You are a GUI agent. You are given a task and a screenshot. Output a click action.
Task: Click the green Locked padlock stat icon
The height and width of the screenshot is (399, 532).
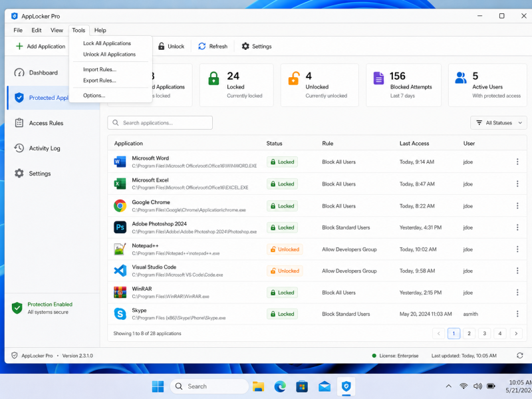(x=213, y=78)
